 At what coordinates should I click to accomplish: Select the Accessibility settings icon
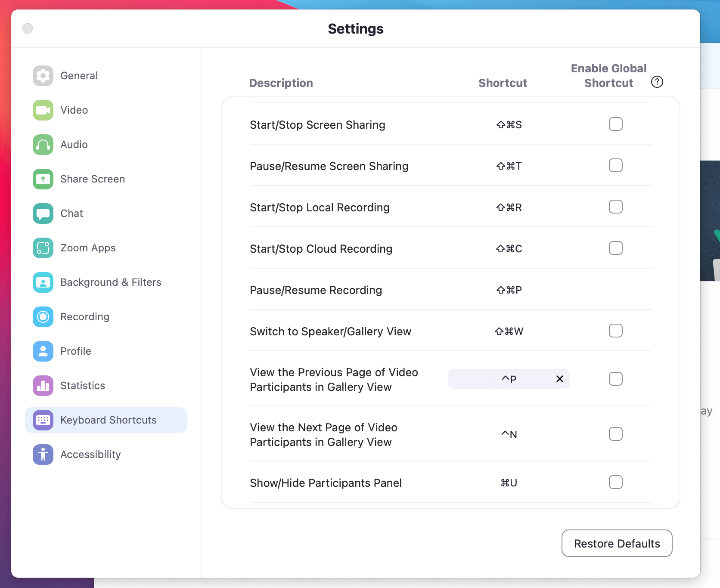43,455
